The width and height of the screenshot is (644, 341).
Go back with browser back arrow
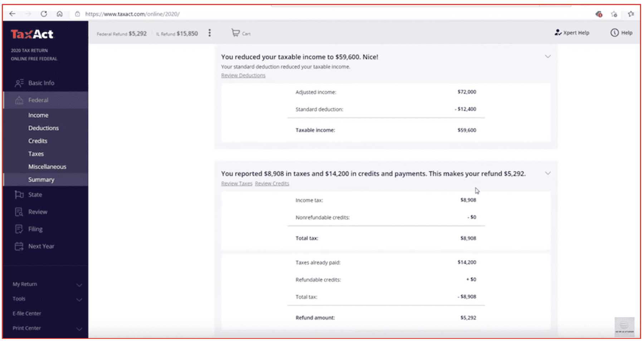(13, 14)
